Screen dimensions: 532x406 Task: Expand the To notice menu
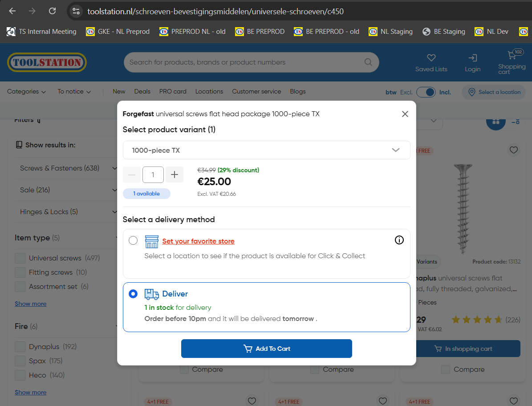(74, 92)
